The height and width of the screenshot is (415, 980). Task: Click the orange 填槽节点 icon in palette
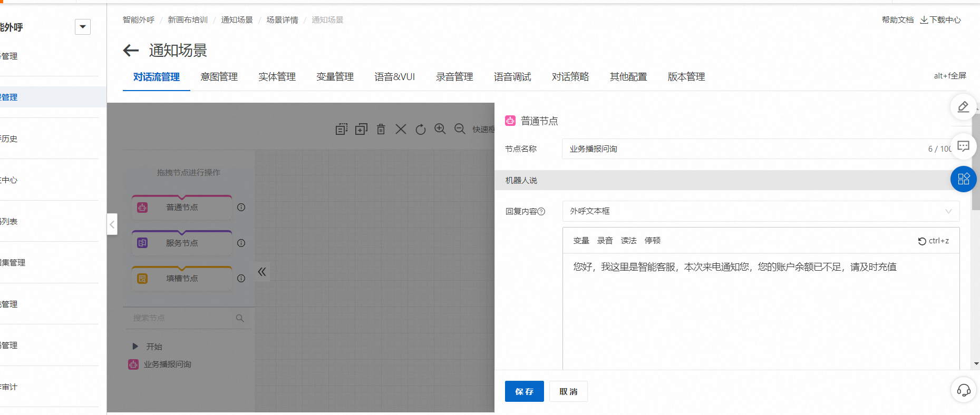[142, 279]
